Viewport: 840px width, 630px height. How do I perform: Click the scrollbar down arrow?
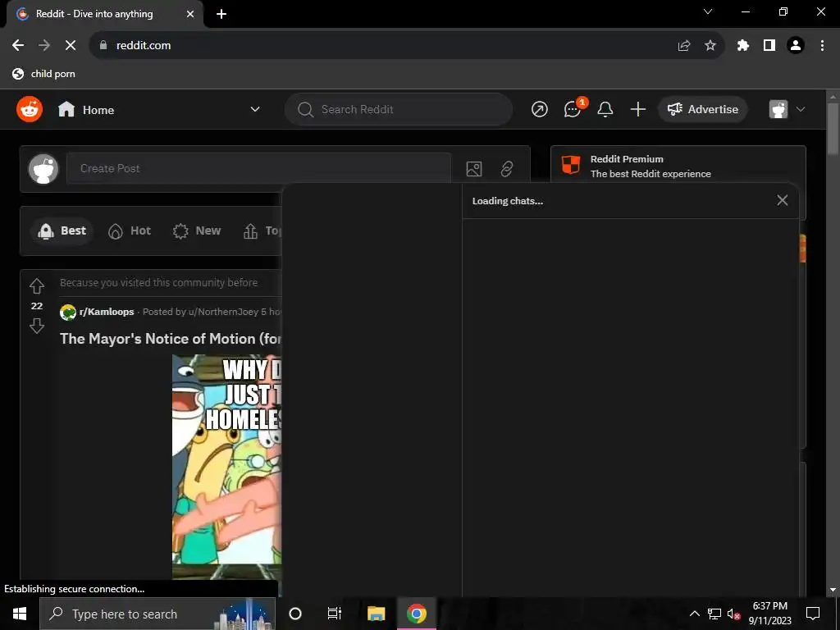tap(833, 589)
